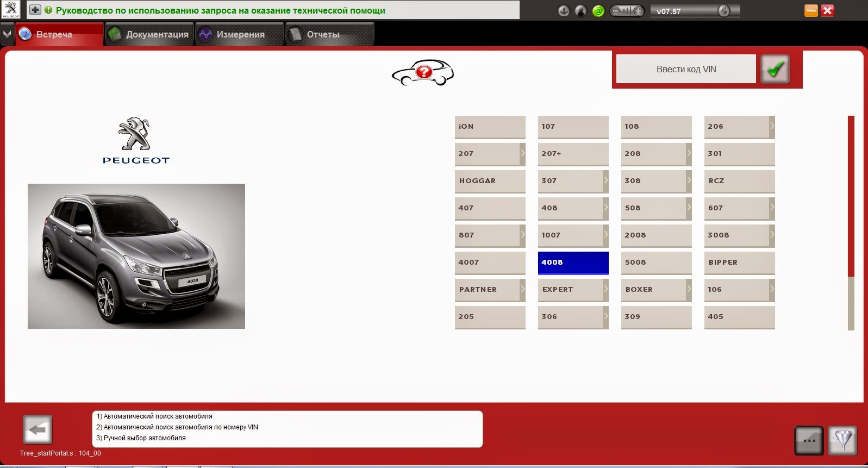Expand the 508 model arrow
This screenshot has width=868, height=468.
689,208
